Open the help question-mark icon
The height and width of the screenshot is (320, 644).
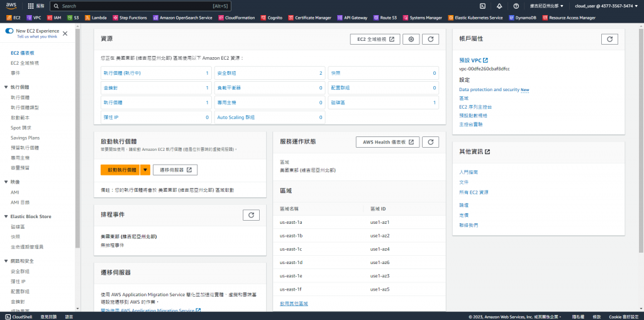click(x=516, y=6)
